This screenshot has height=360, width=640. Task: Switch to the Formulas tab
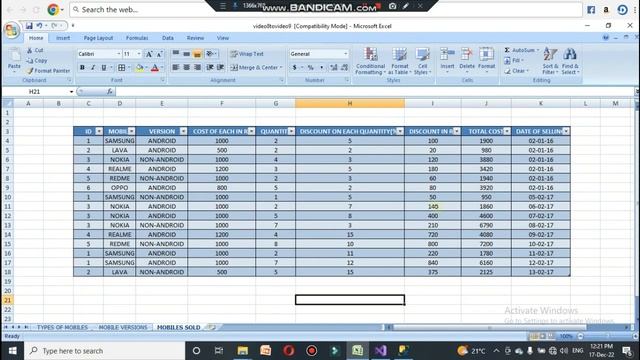pos(137,38)
